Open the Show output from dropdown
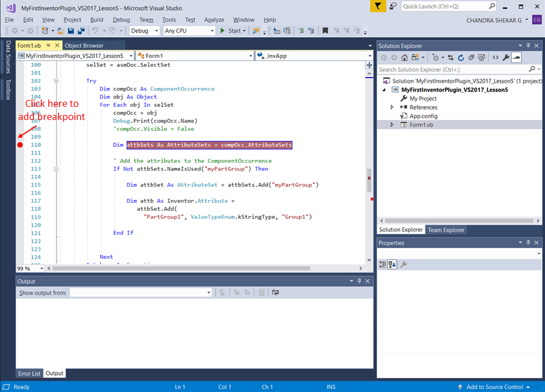 140,293
